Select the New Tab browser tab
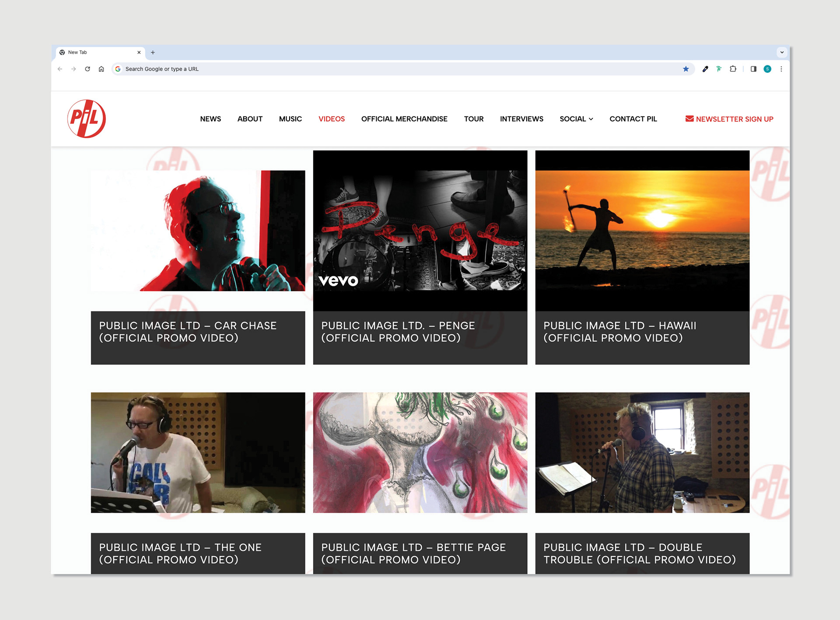 pos(100,53)
